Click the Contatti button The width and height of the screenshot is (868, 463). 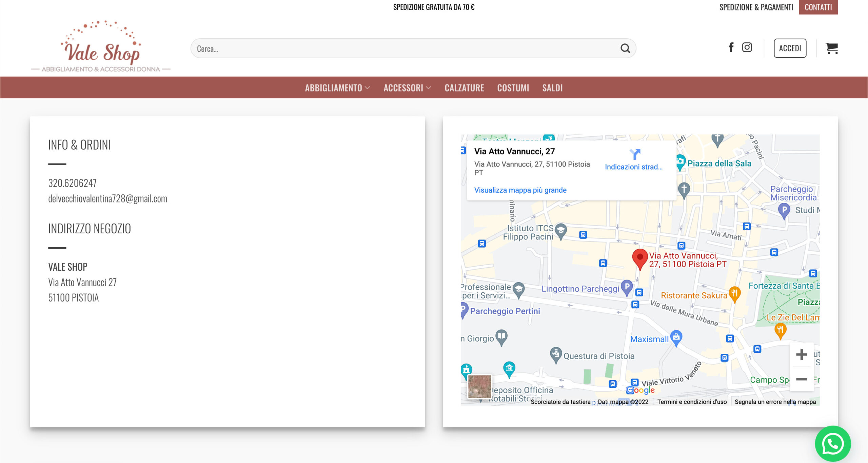coord(818,7)
